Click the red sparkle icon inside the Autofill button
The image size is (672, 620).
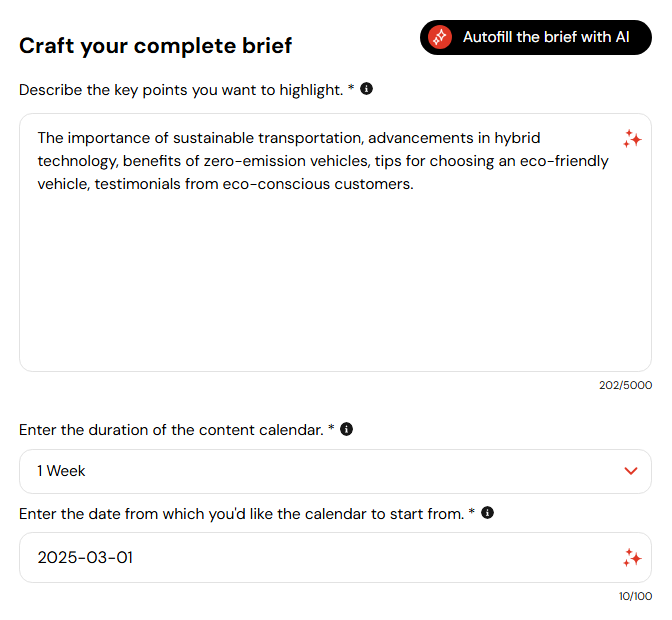tap(440, 37)
